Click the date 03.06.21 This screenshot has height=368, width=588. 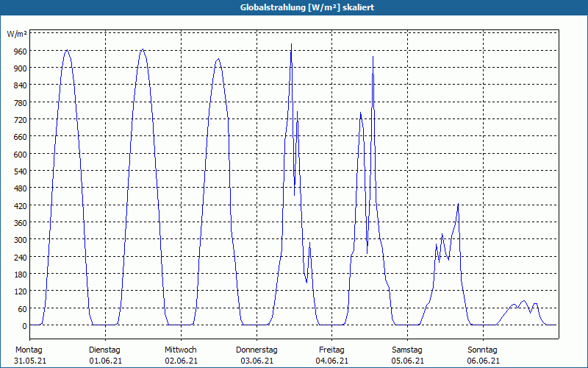click(257, 361)
